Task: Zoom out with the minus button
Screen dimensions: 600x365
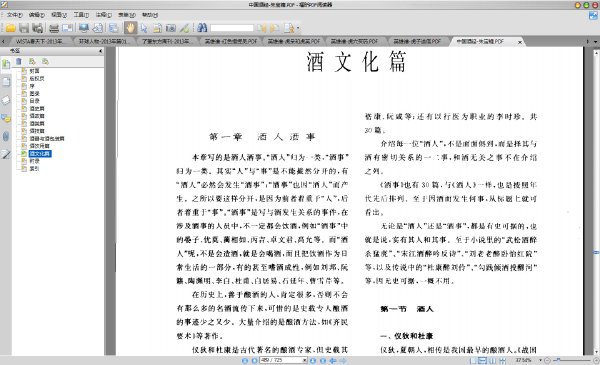Action: tap(547, 360)
